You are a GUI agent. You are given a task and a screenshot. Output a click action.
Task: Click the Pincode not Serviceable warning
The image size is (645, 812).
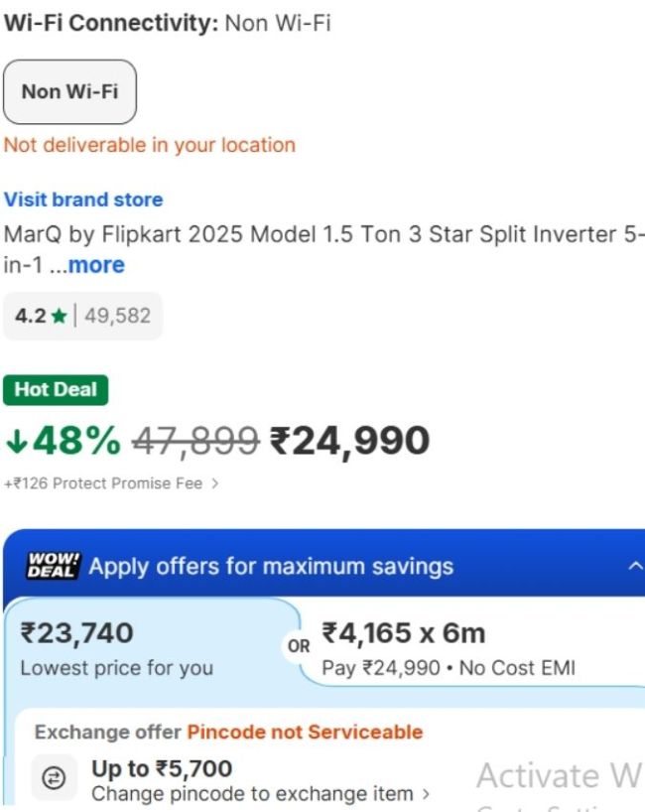(x=305, y=732)
